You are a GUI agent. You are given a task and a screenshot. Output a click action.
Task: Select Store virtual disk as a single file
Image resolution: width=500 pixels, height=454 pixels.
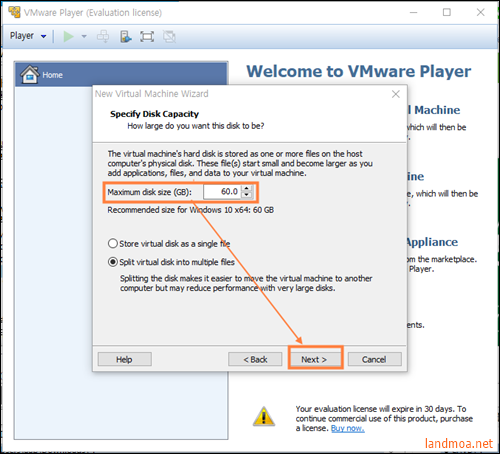pyautogui.click(x=169, y=244)
